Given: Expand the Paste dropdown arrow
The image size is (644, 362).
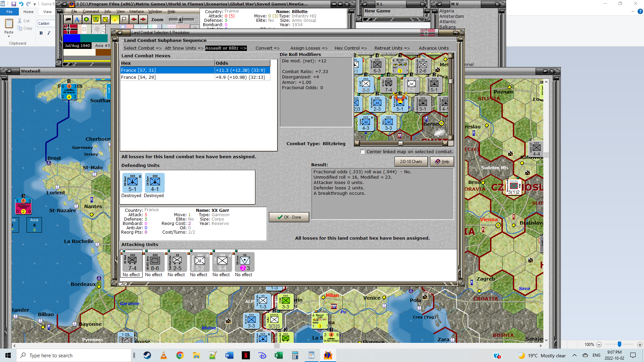Looking at the screenshot, I should click(x=9, y=36).
